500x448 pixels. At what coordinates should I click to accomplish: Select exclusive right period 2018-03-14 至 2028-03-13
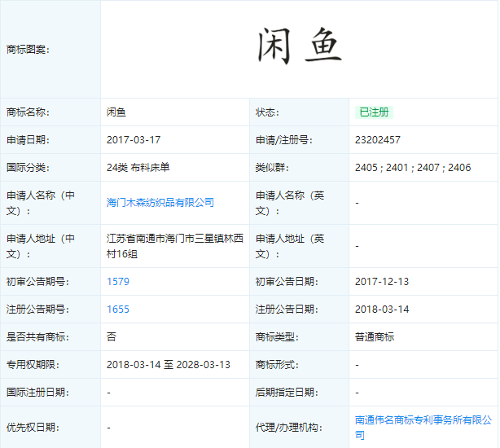pos(169,365)
